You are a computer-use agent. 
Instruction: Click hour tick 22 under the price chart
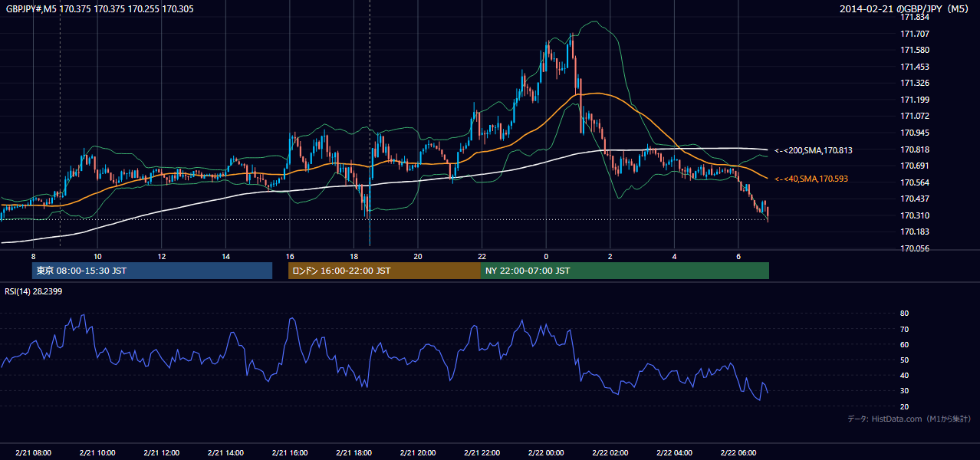click(482, 256)
